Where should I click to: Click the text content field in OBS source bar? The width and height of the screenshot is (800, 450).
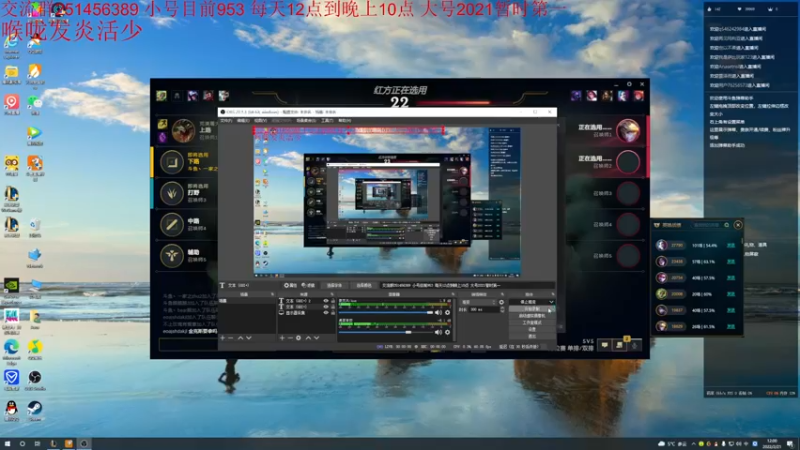coord(467,285)
